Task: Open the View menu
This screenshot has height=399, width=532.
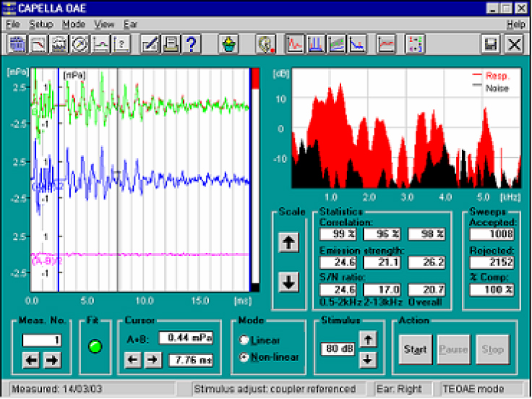Action: (104, 25)
